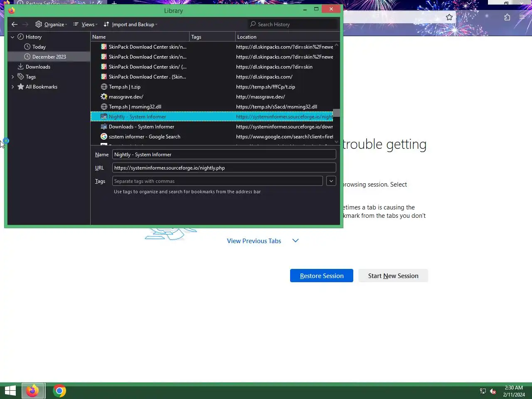Select December 2023 history folder
This screenshot has height=399, width=532.
[x=49, y=57]
